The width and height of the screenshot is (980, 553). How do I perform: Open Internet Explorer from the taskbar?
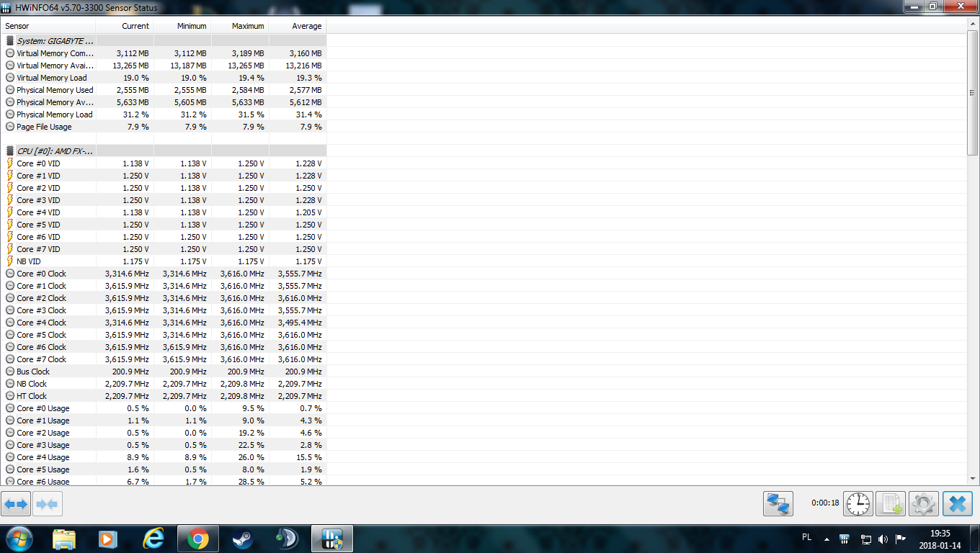point(153,539)
